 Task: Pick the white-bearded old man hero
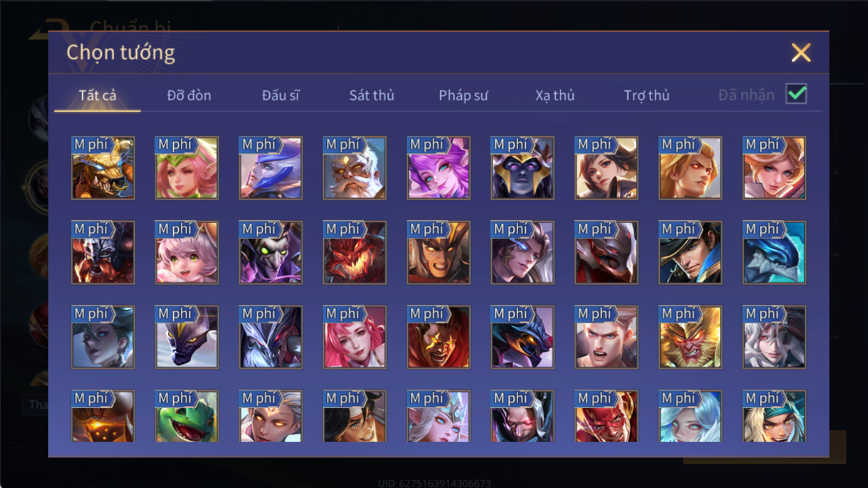[355, 168]
